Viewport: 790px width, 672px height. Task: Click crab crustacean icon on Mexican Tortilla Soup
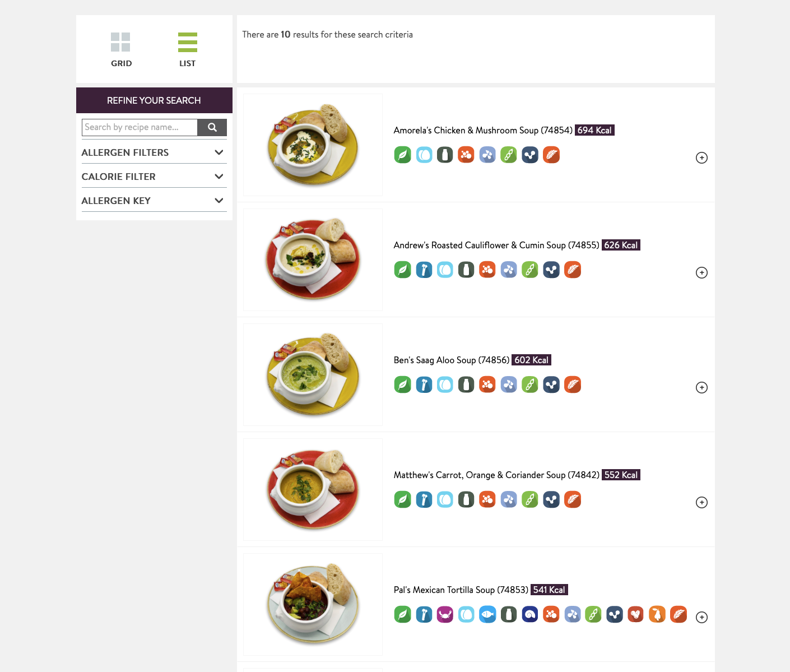coord(445,615)
